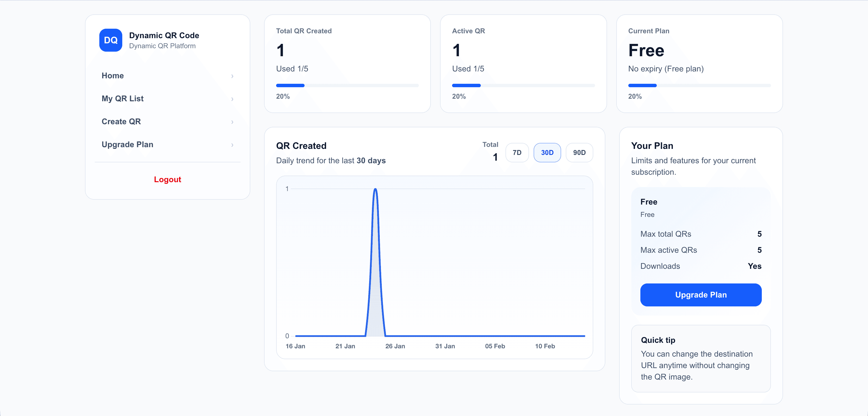
Task: Click the arrow next to My QR List
Action: point(232,99)
